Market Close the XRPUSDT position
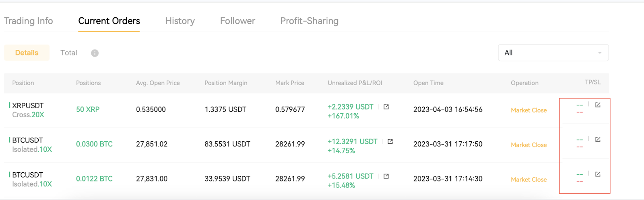 tap(528, 110)
